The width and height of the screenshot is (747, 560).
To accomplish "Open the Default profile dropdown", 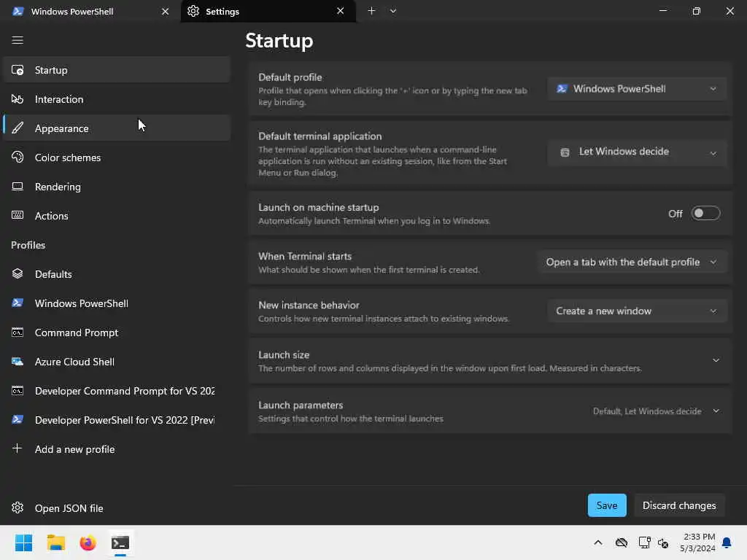I will (637, 89).
